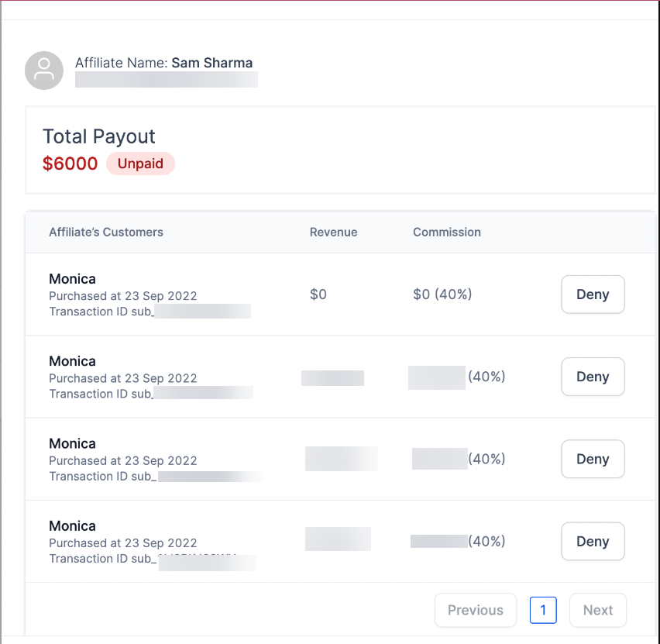
Task: Deny the last Monica transaction
Action: click(x=593, y=541)
